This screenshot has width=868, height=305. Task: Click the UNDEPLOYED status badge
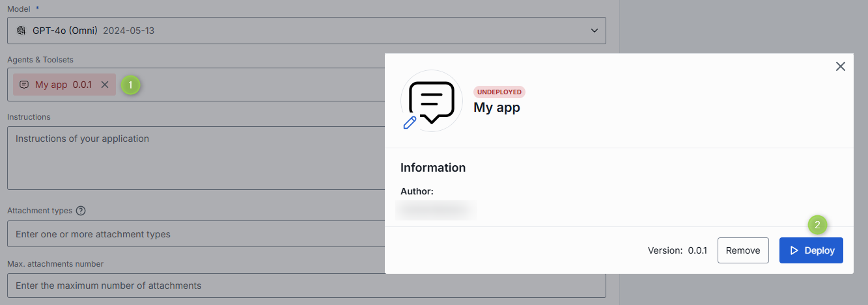click(x=499, y=92)
